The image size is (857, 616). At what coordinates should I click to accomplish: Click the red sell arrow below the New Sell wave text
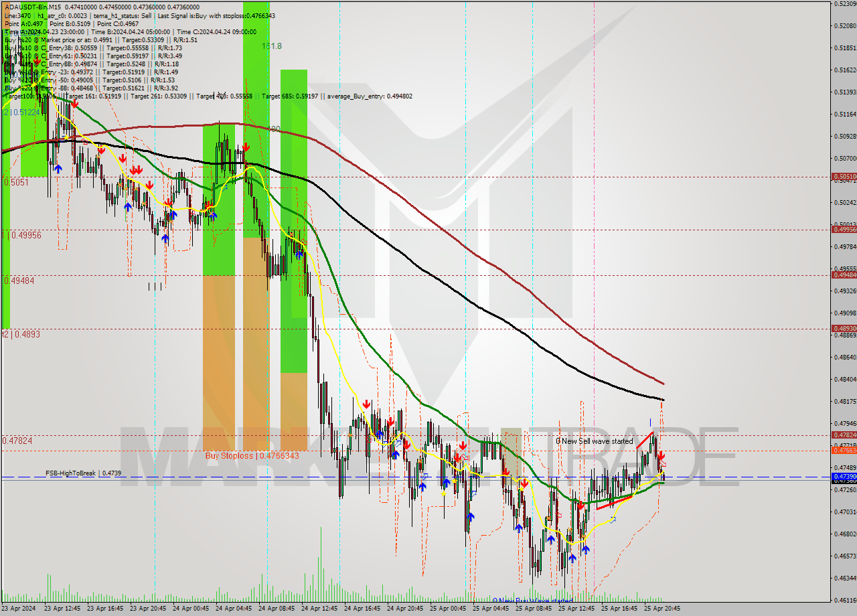pos(662,457)
